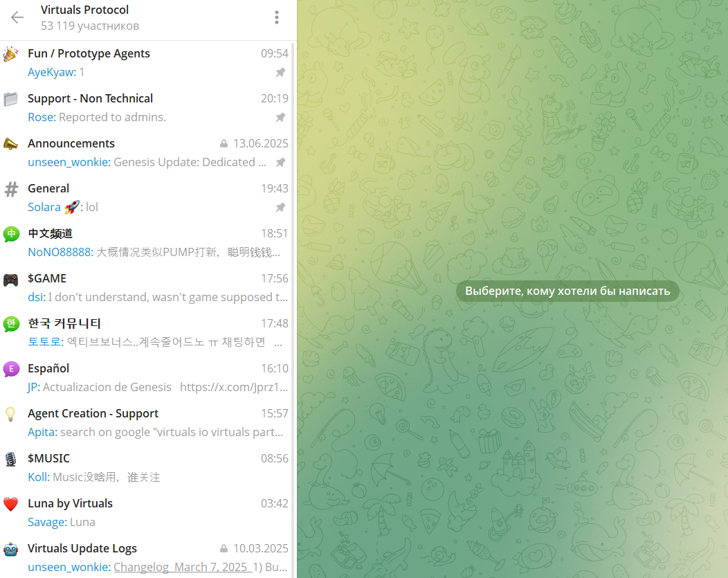Click the 토토로 message preview
The height and width of the screenshot is (578, 728).
[x=155, y=342]
